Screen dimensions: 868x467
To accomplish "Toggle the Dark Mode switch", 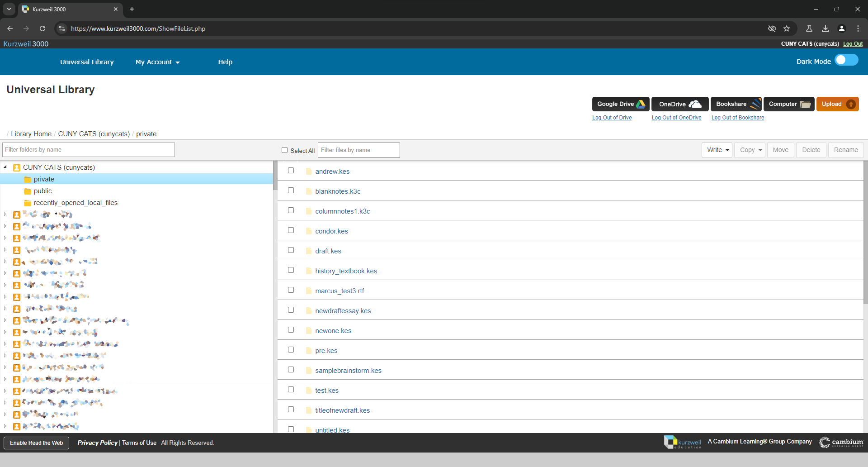I will pyautogui.click(x=846, y=60).
